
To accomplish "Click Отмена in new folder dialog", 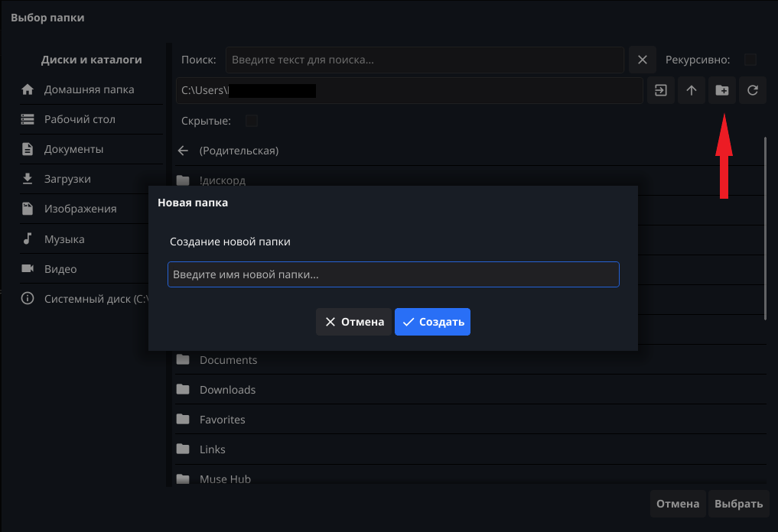I will point(353,322).
